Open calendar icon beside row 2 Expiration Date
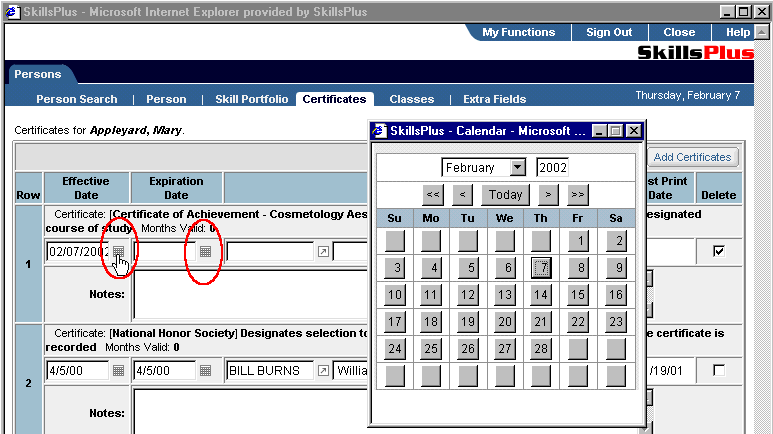The image size is (773, 434). 206,370
